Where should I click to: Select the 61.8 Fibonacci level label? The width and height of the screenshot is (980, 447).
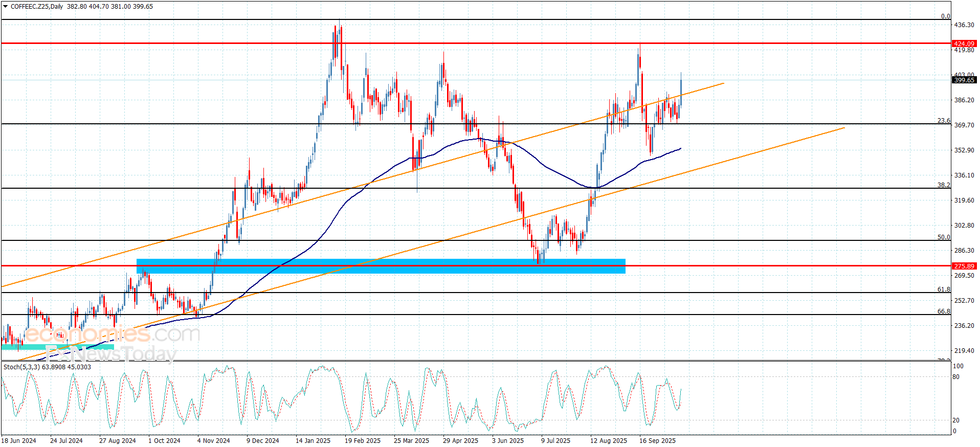(x=944, y=289)
